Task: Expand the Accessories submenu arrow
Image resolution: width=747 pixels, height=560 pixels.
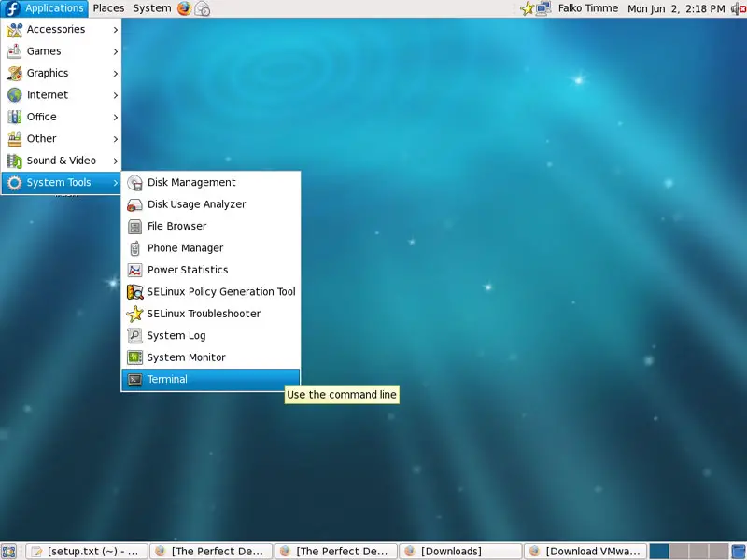Action: [x=115, y=30]
